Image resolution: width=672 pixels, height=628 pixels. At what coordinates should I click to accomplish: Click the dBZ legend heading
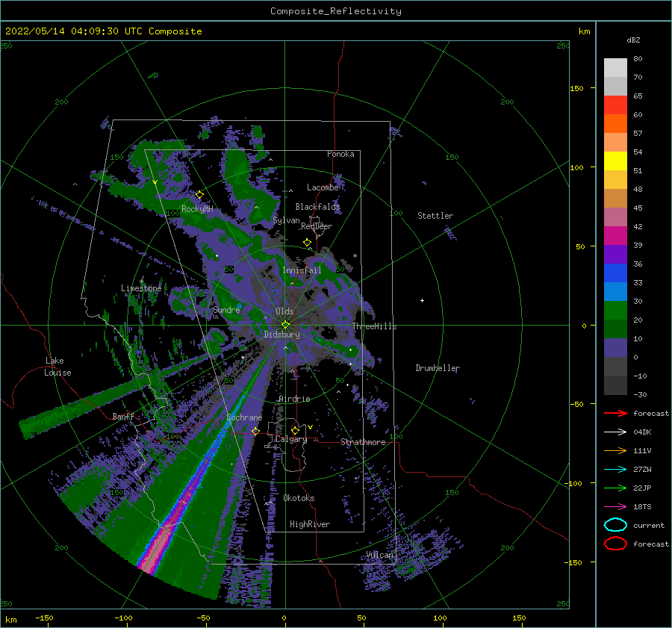(633, 40)
